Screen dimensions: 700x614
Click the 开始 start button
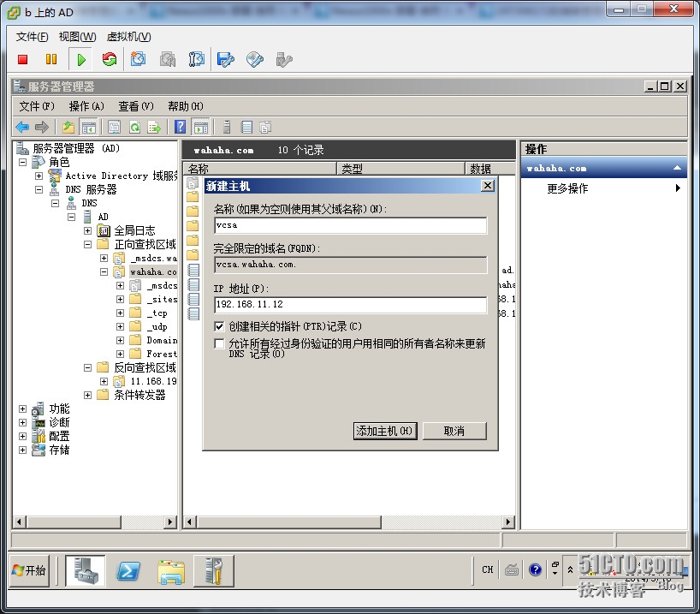tap(30, 570)
